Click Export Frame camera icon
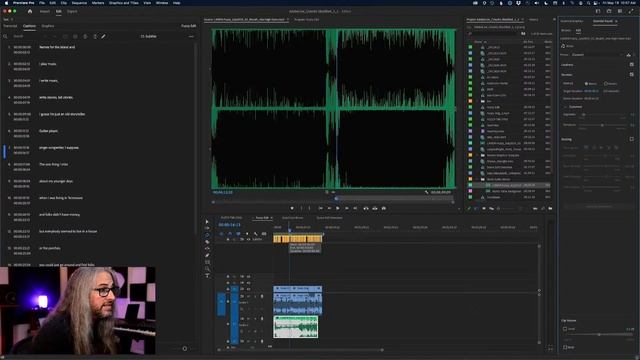The image size is (640, 360). click(x=384, y=208)
